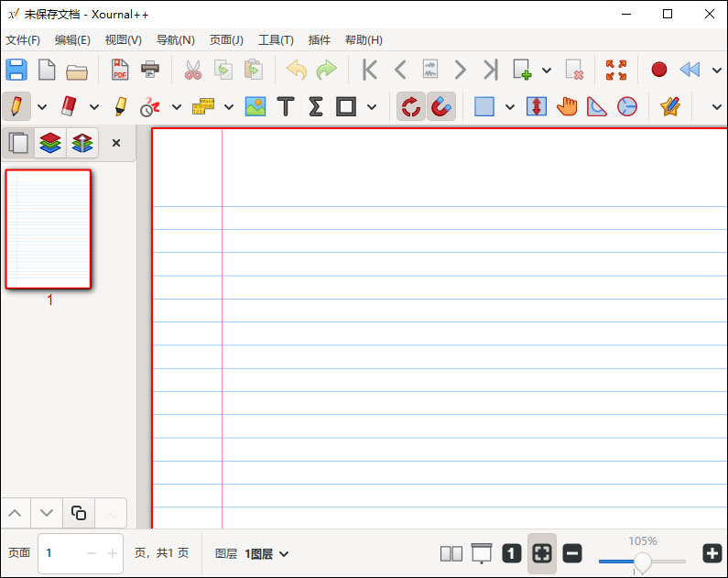The width and height of the screenshot is (728, 578).
Task: Select the Text tool
Action: [x=286, y=106]
